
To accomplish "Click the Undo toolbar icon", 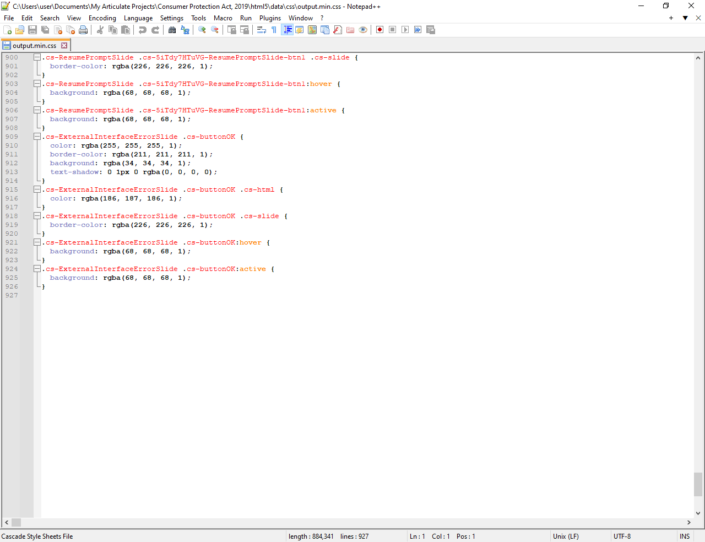I will (143, 30).
